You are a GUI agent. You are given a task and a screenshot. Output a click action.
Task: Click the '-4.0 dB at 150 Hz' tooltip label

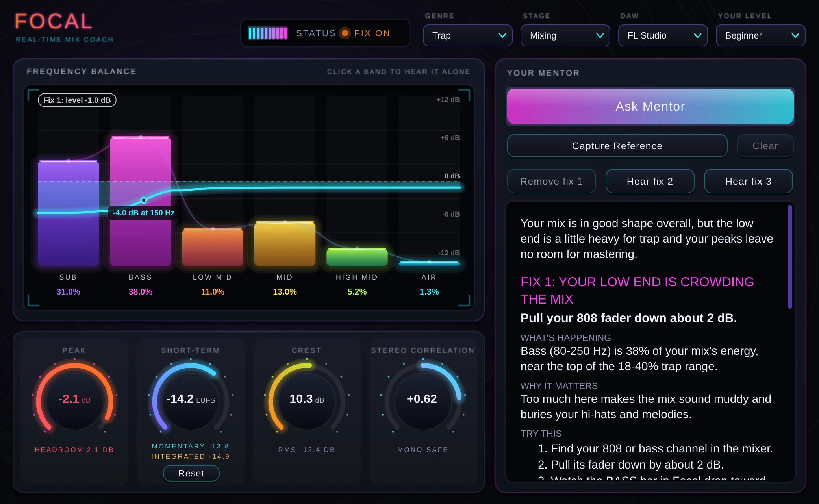click(x=143, y=213)
